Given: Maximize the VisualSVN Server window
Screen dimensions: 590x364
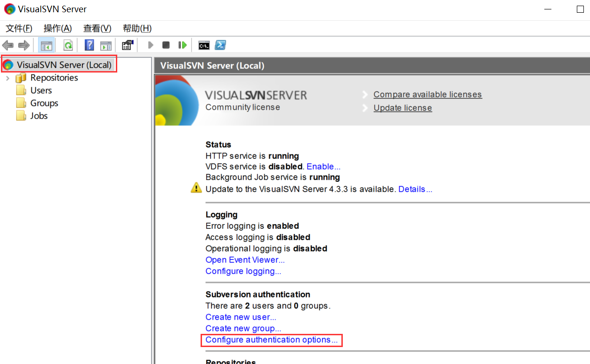Looking at the screenshot, I should point(580,9).
